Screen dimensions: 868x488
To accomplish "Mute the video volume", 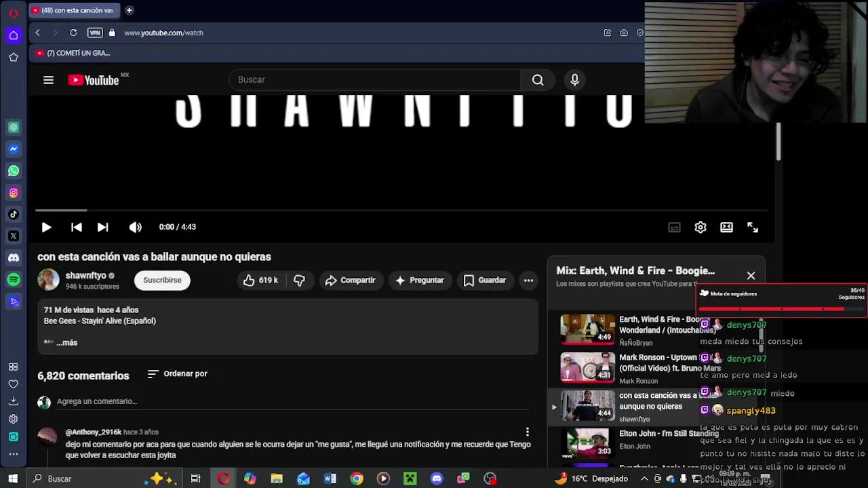I will pos(136,227).
